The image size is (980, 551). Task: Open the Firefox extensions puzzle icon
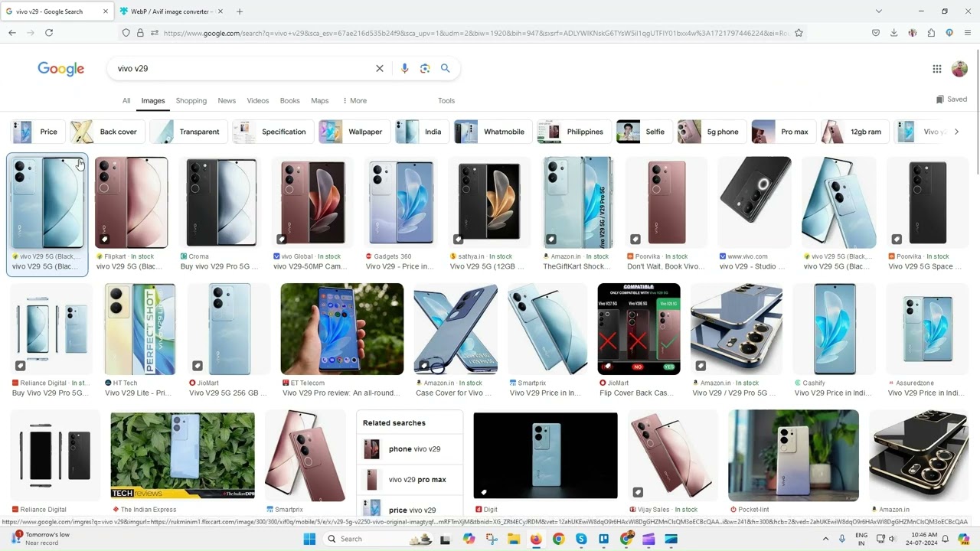(931, 33)
